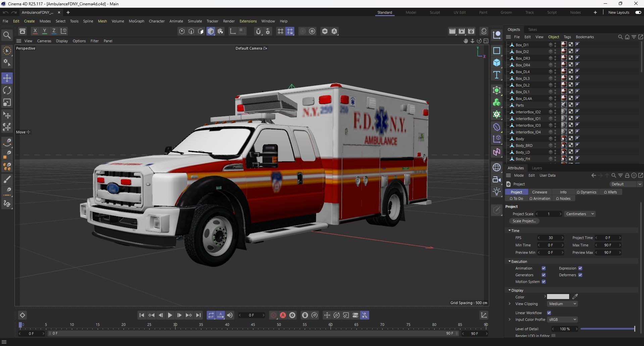Go to the start of animation
This screenshot has height=346, width=644.
tap(142, 315)
